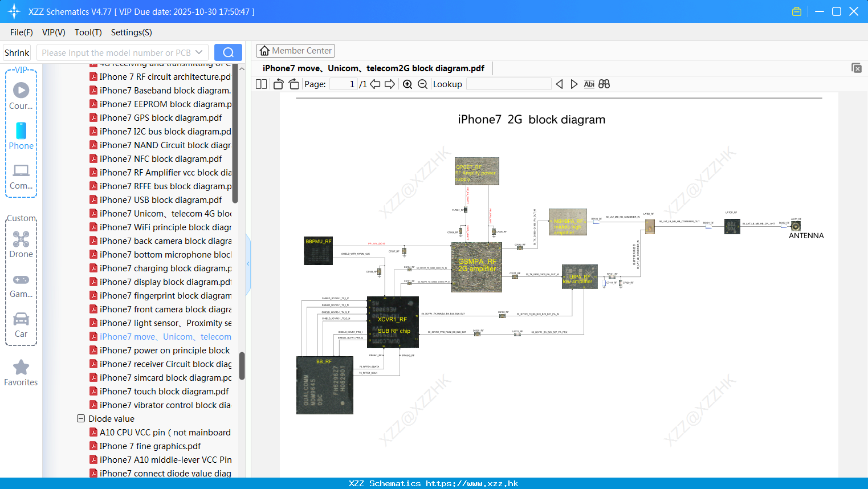
Task: Click the tree panel vertical scrollbar thumb
Action: [242, 365]
